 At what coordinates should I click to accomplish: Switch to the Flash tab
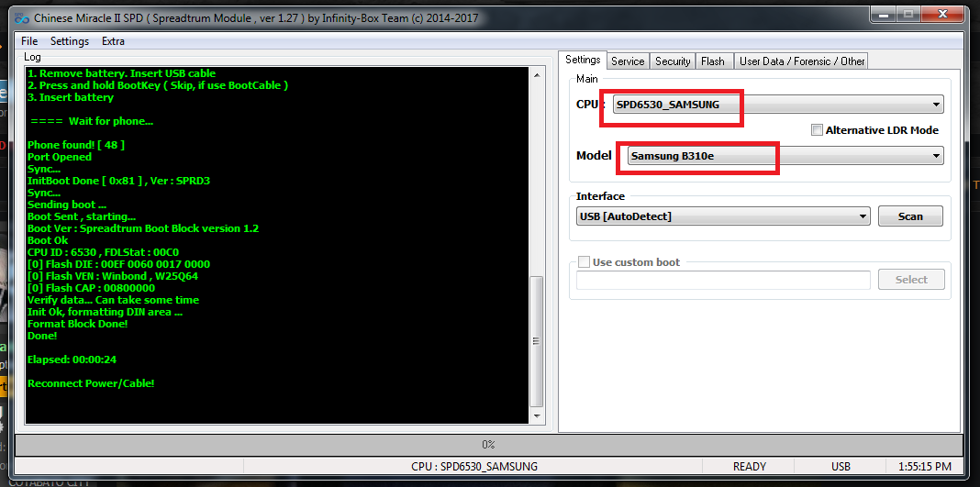(x=712, y=61)
